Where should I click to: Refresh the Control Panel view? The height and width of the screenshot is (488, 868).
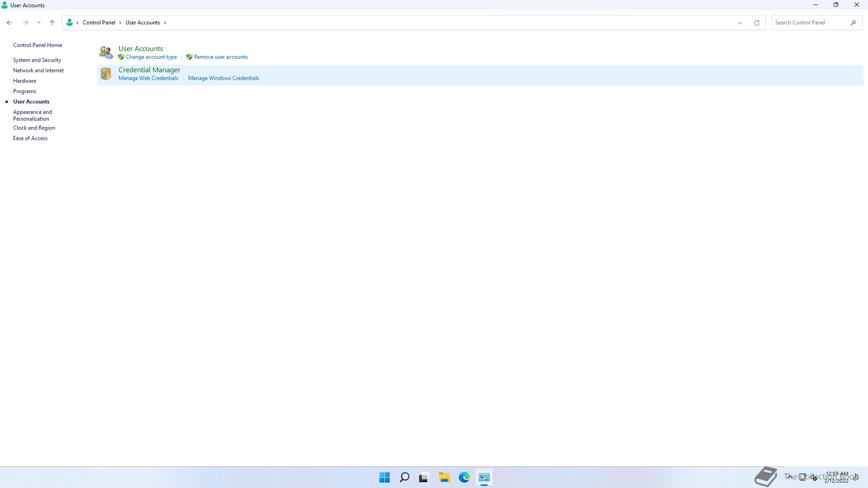[x=756, y=23]
